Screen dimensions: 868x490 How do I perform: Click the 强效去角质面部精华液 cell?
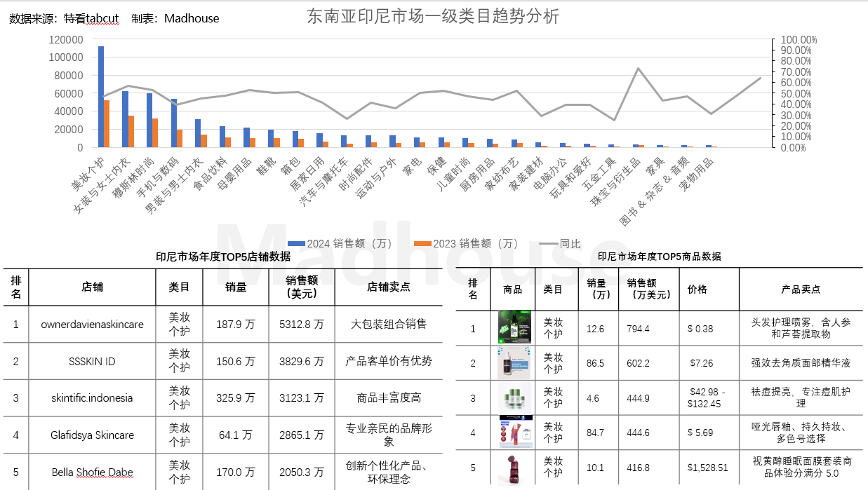(801, 363)
